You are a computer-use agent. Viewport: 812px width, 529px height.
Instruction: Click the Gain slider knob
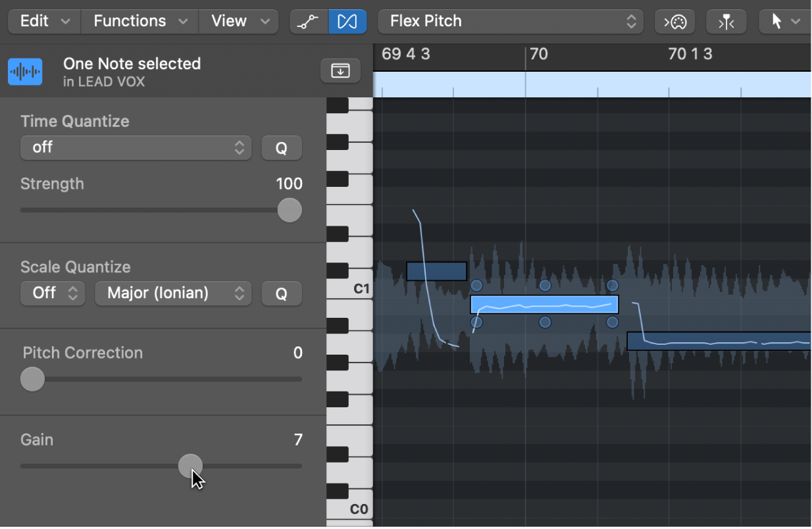pyautogui.click(x=191, y=466)
